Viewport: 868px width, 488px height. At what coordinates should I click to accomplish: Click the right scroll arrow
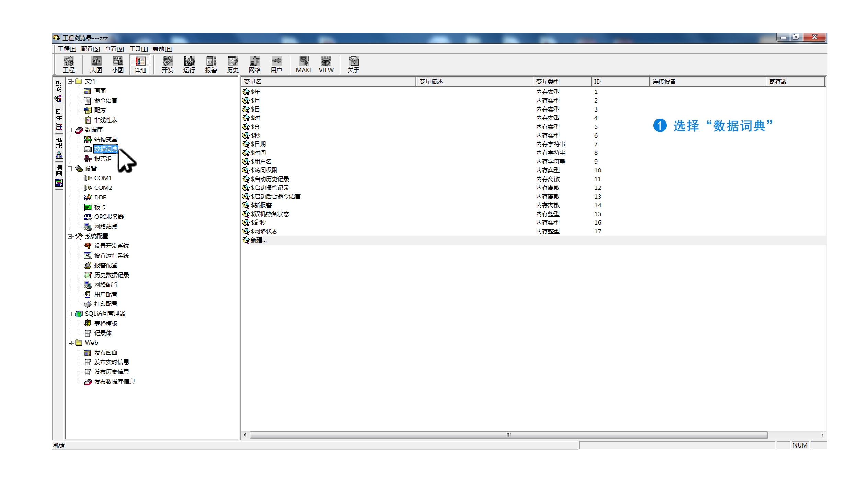point(822,435)
